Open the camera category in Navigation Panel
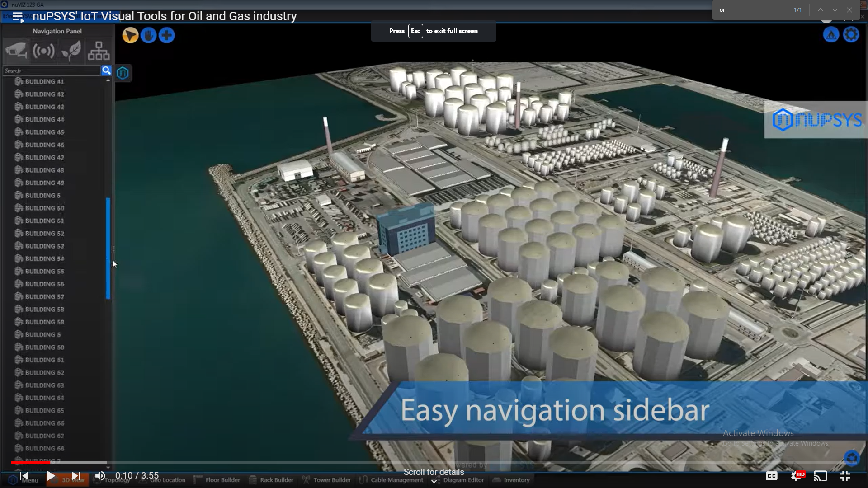The height and width of the screenshot is (488, 868). pyautogui.click(x=16, y=51)
